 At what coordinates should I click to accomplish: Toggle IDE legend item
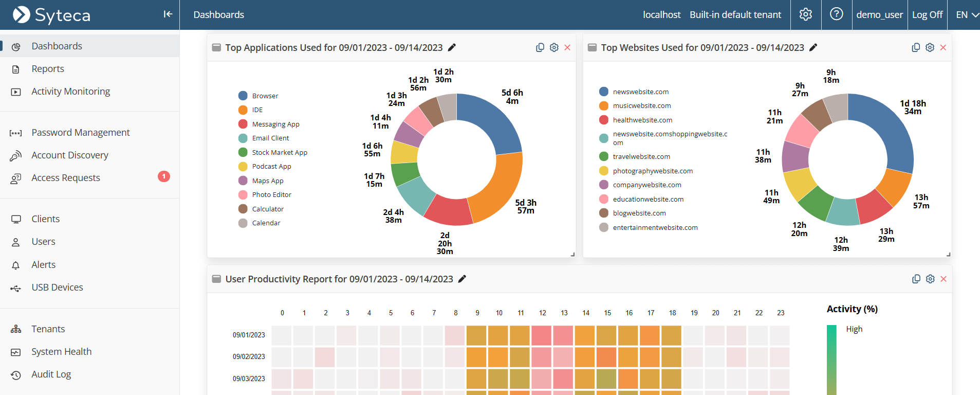tap(250, 110)
